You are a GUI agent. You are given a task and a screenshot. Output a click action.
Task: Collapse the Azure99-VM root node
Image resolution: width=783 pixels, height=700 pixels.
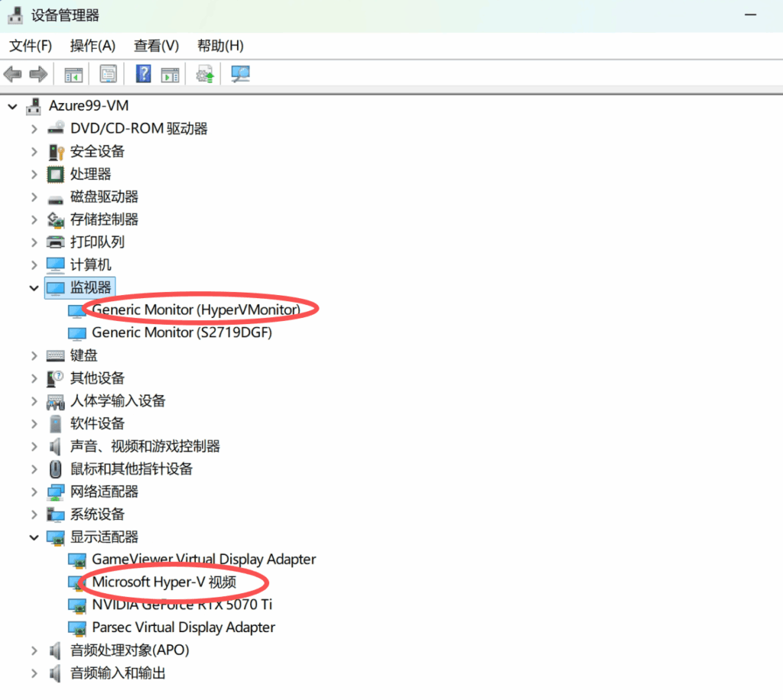12,106
